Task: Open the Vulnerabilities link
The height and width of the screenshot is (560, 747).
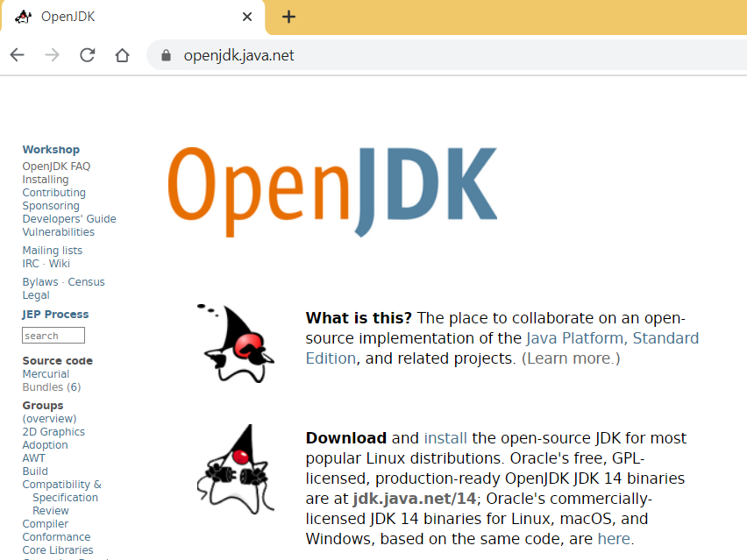Action: [58, 232]
